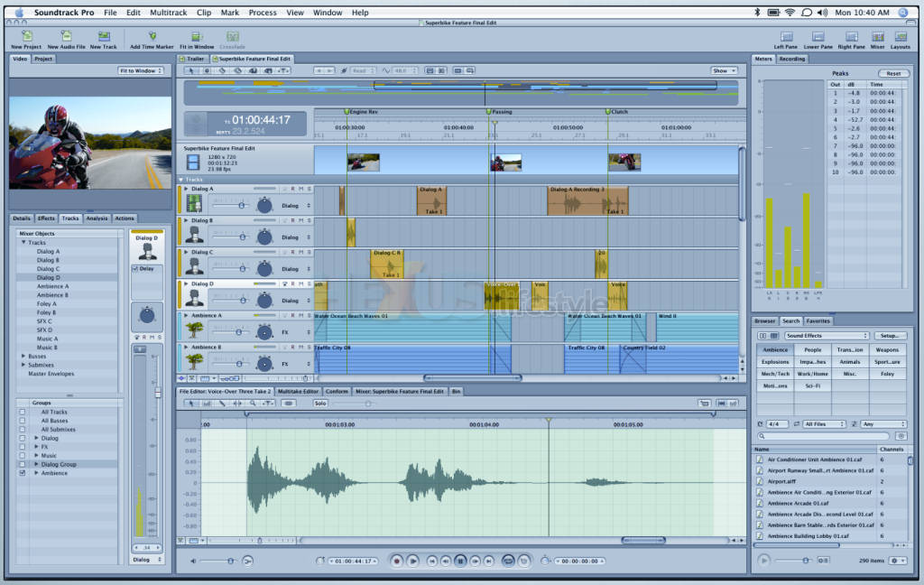Uncheck the Ambience group checkbox
Viewport: 924px width, 585px height.
[x=23, y=473]
